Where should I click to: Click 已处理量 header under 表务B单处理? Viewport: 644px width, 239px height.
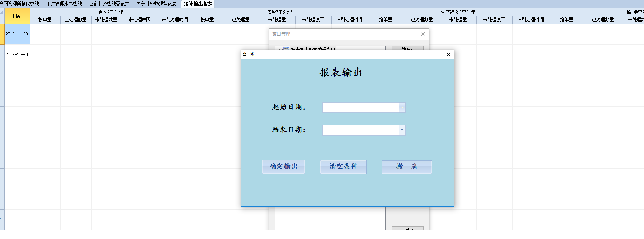(x=241, y=20)
